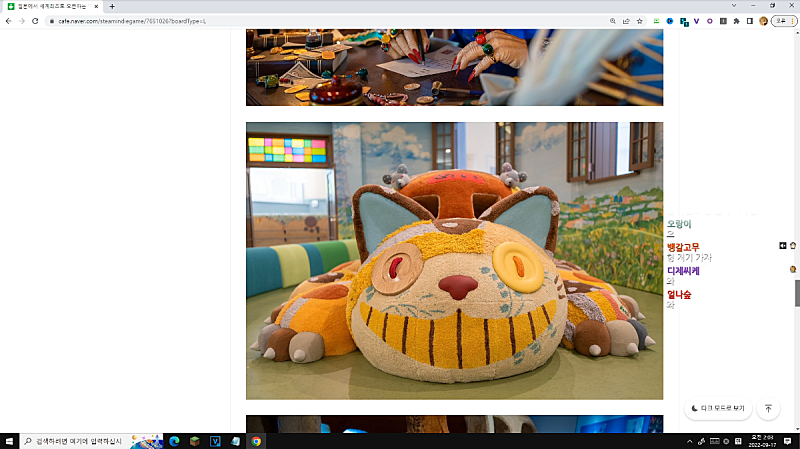Click the 오랑이 username in chat
The image size is (800, 449).
click(679, 224)
